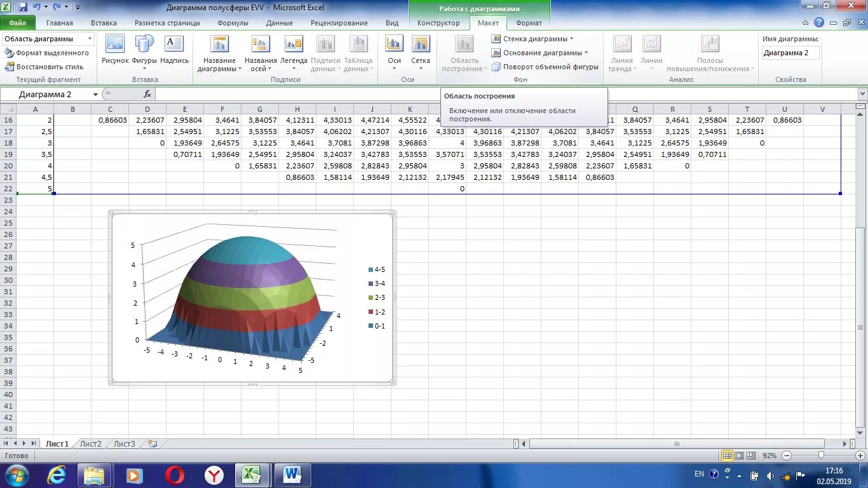The width and height of the screenshot is (868, 488).
Task: Open the Opera browser from the taskbar
Action: tap(175, 475)
